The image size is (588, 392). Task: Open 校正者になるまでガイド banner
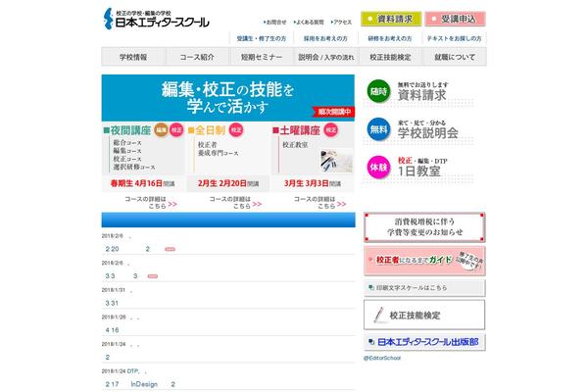tap(424, 261)
